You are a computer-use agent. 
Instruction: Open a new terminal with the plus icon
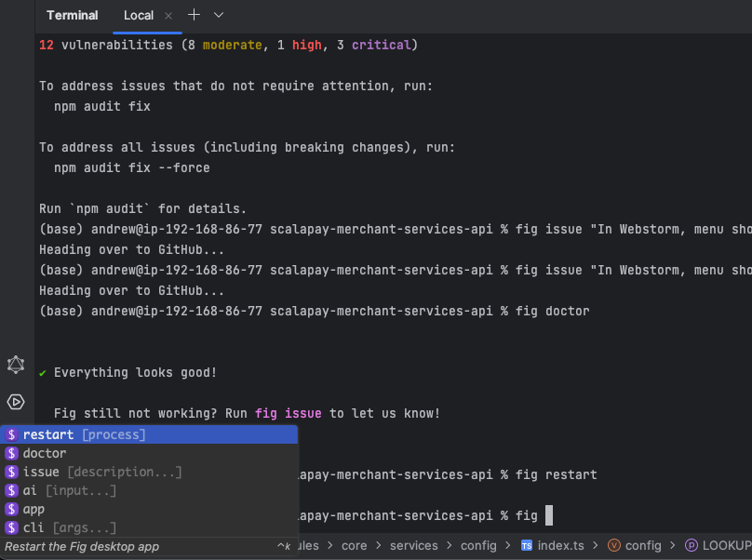point(192,15)
